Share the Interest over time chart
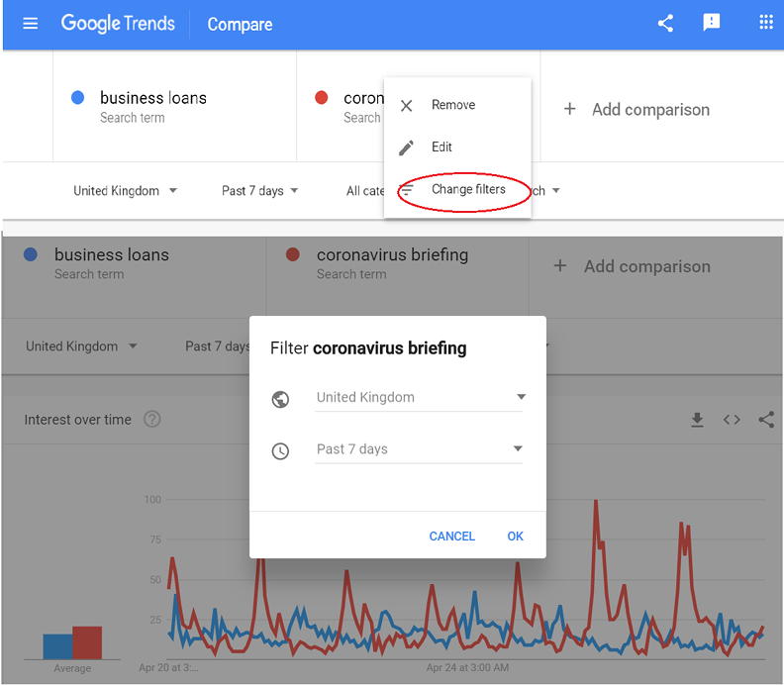The height and width of the screenshot is (685, 784). point(766,420)
